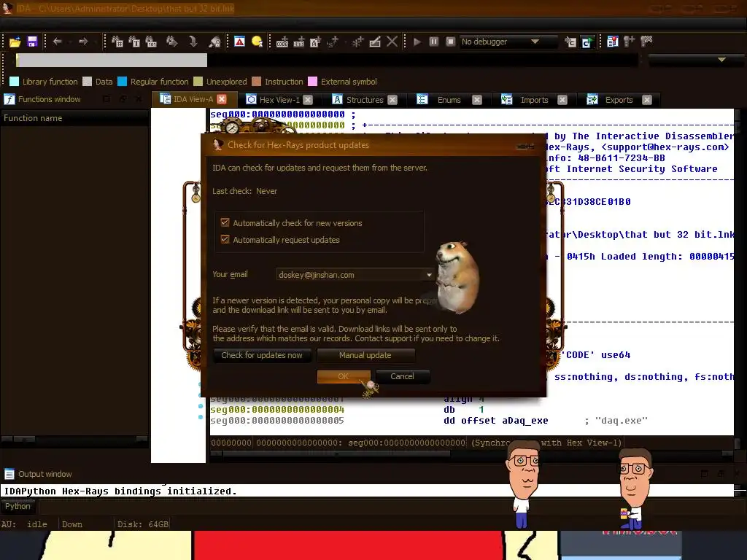Click the Functions window 'f' icon
The height and width of the screenshot is (560, 747).
point(9,99)
